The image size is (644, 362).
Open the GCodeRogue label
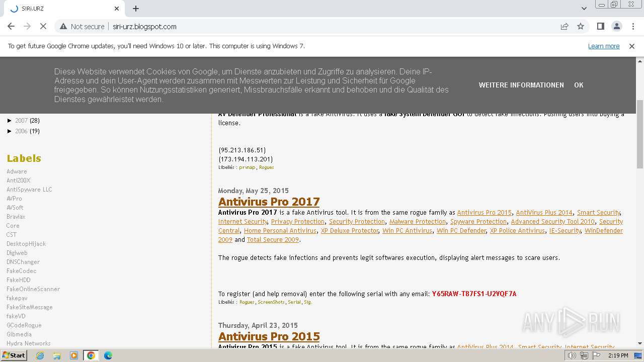[x=24, y=325]
